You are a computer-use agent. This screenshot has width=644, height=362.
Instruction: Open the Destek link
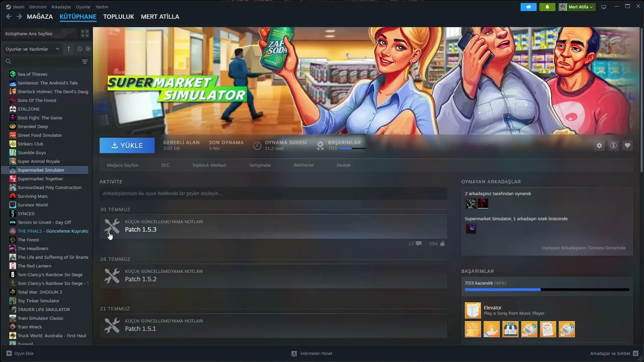(x=344, y=165)
